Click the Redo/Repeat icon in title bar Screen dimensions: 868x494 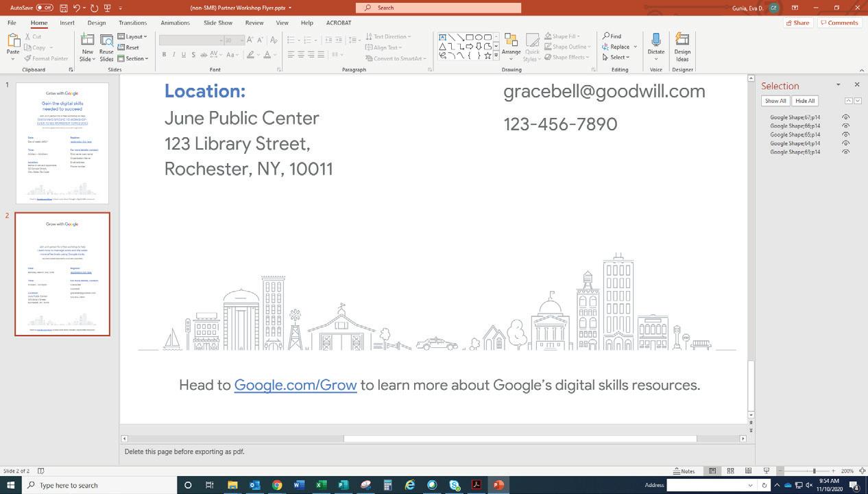click(x=94, y=8)
